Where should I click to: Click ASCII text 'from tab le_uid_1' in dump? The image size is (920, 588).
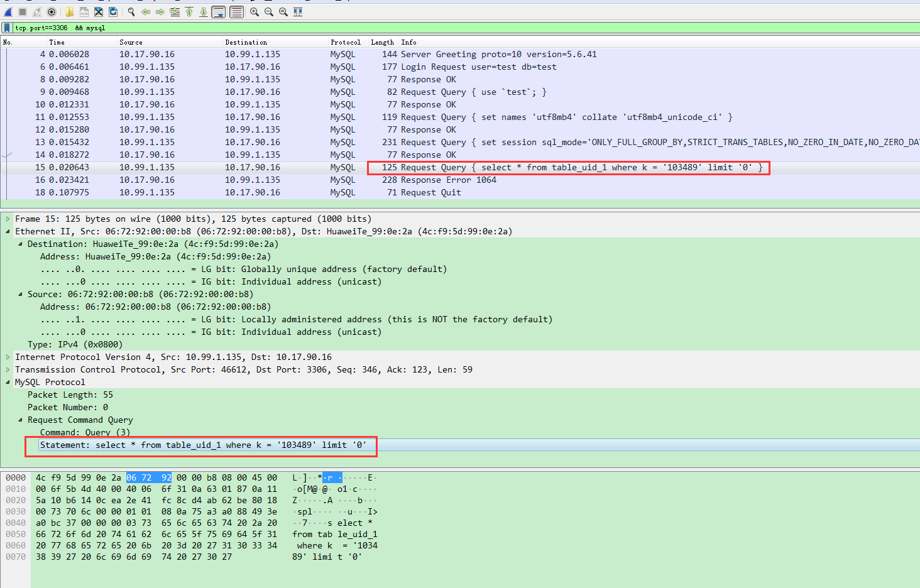335,534
